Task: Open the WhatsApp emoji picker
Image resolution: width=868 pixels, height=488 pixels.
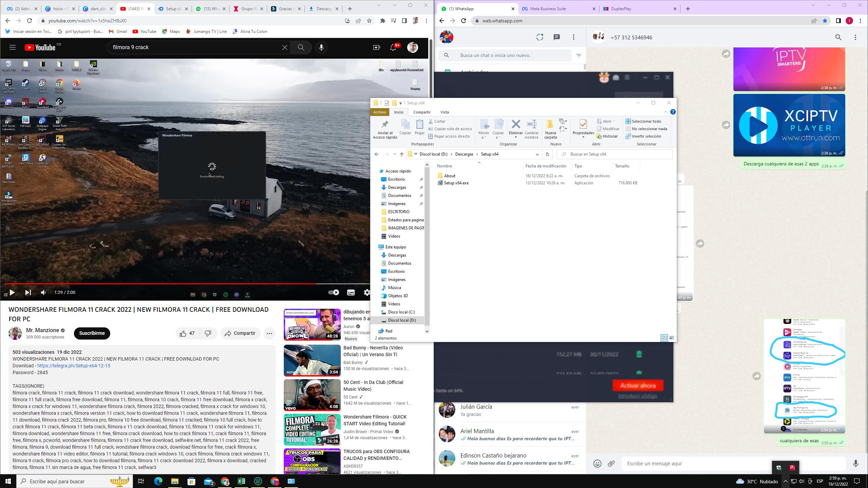Action: coord(597,463)
